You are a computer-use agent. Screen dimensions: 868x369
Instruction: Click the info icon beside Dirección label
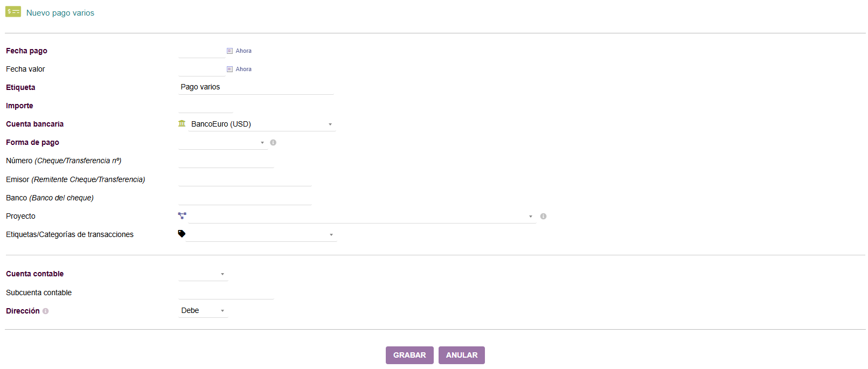coord(46,311)
